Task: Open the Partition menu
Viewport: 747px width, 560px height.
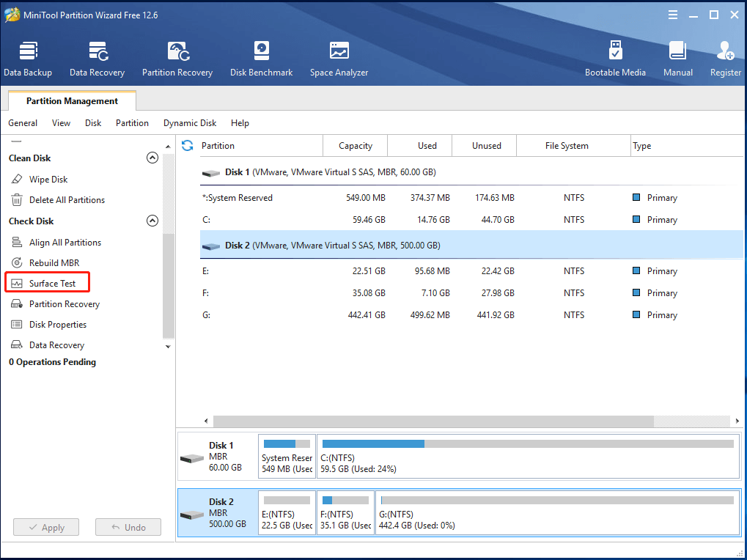Action: coord(132,123)
